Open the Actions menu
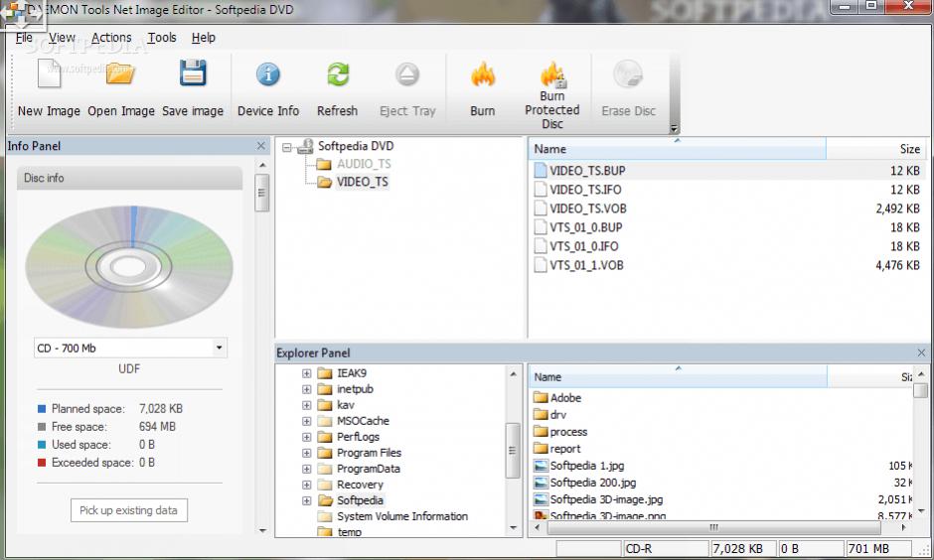This screenshot has width=934, height=560. [111, 38]
